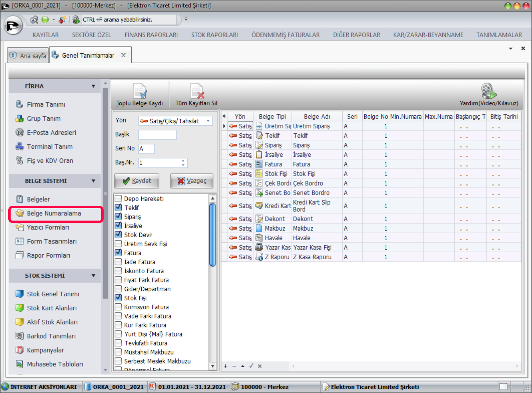Check the Depo Hareketi checkbox
The width and height of the screenshot is (532, 393).
[118, 199]
